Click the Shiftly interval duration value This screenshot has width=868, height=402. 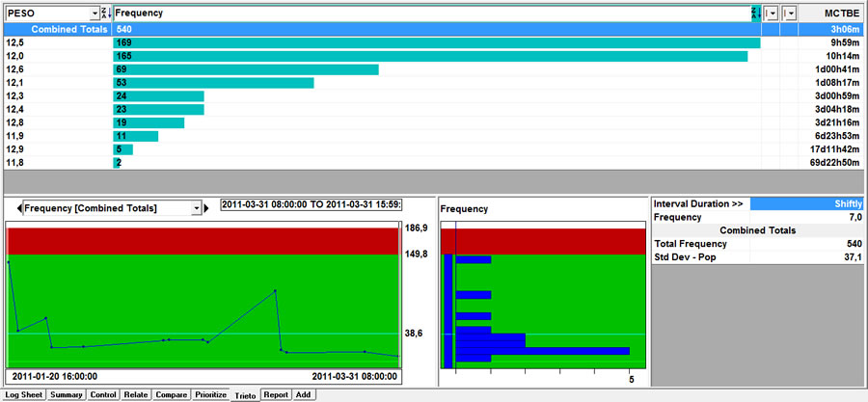(808, 204)
